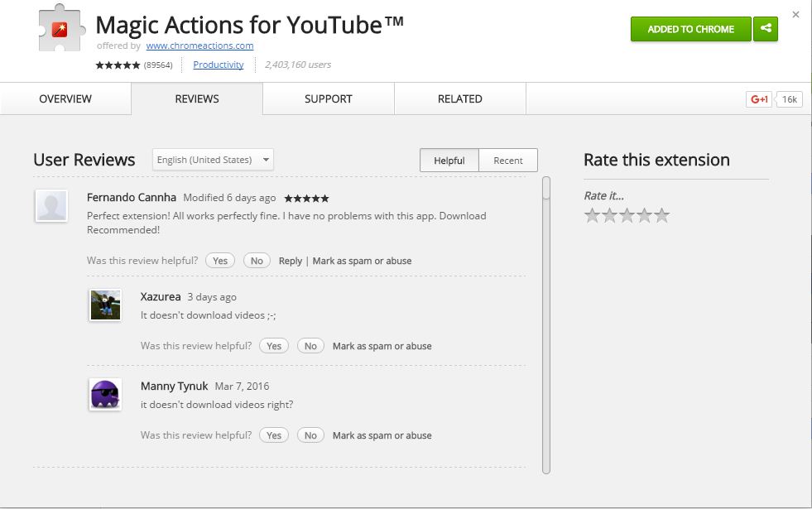Rate the extension with five stars
This screenshot has width=812, height=509.
[662, 215]
